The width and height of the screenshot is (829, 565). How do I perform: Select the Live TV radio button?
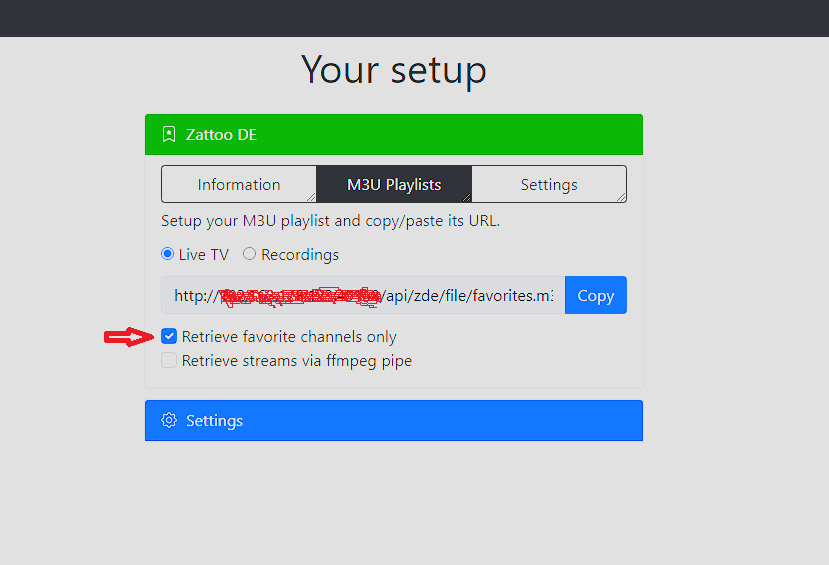coord(168,254)
